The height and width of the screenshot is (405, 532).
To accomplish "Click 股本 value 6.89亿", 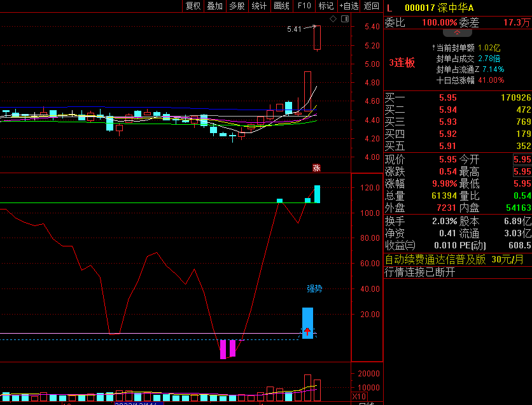I will pyautogui.click(x=518, y=222).
